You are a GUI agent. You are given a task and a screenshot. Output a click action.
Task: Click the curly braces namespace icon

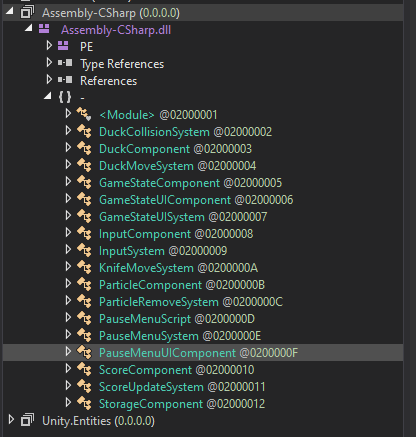[x=65, y=97]
